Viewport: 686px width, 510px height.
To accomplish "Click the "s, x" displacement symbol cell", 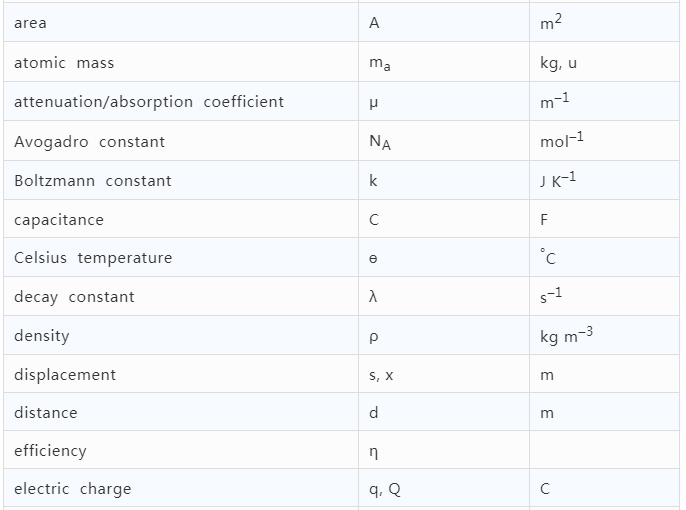I will pos(381,375).
